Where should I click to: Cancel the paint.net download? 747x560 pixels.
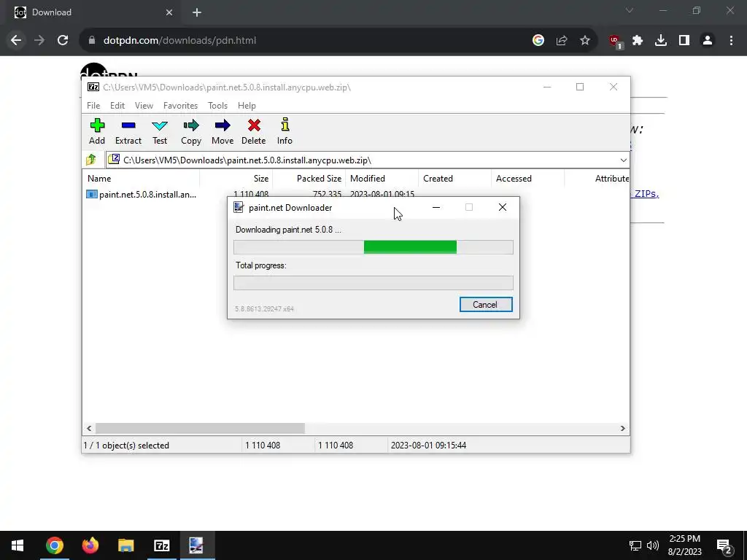click(485, 305)
